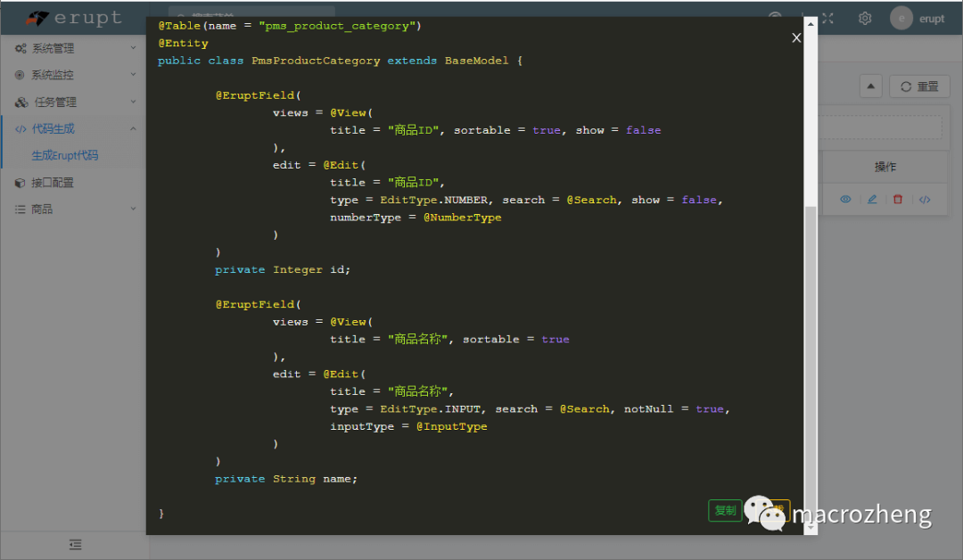Click the 系统管理 gears icon
Screen dimensions: 963x560
21,48
